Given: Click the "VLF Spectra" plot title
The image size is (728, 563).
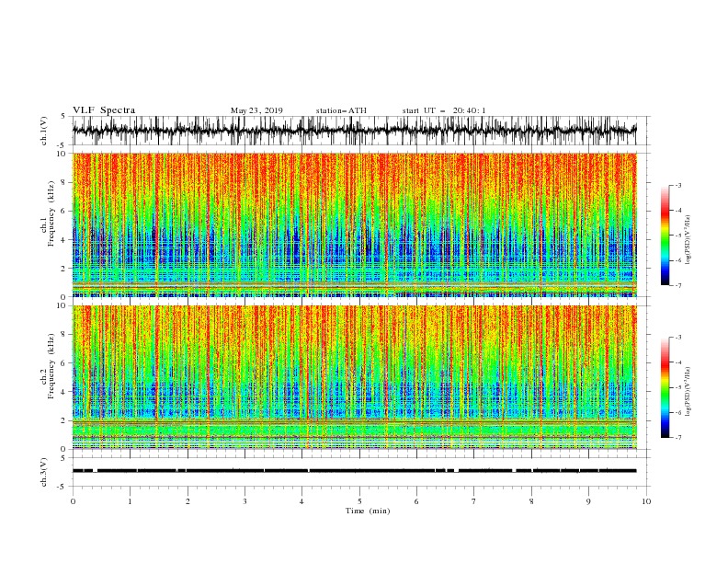Looking at the screenshot, I should tap(104, 110).
